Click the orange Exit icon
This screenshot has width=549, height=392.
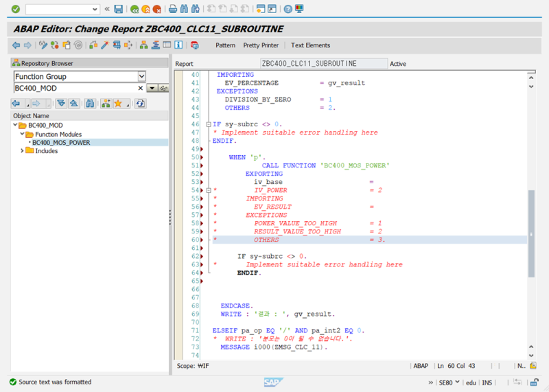(145, 10)
